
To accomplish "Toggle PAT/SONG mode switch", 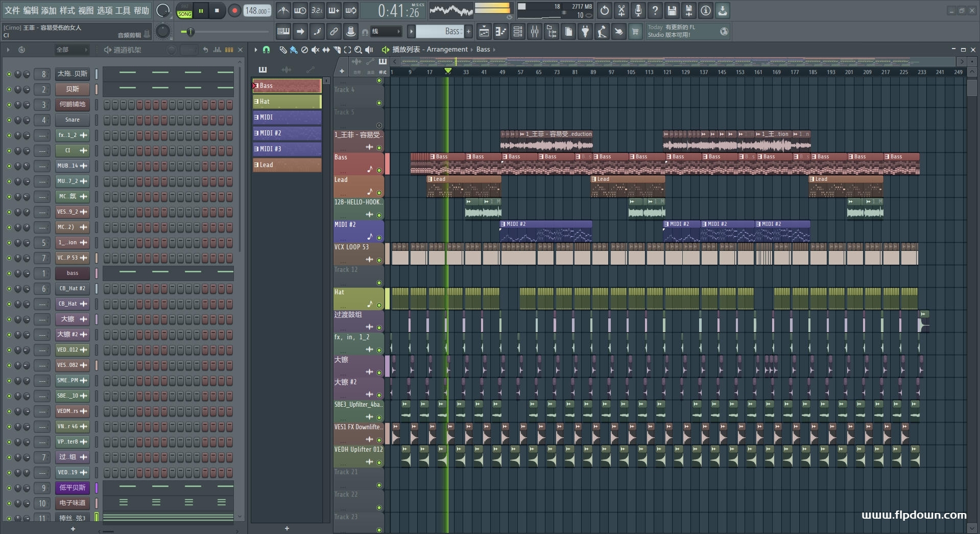I will click(184, 11).
